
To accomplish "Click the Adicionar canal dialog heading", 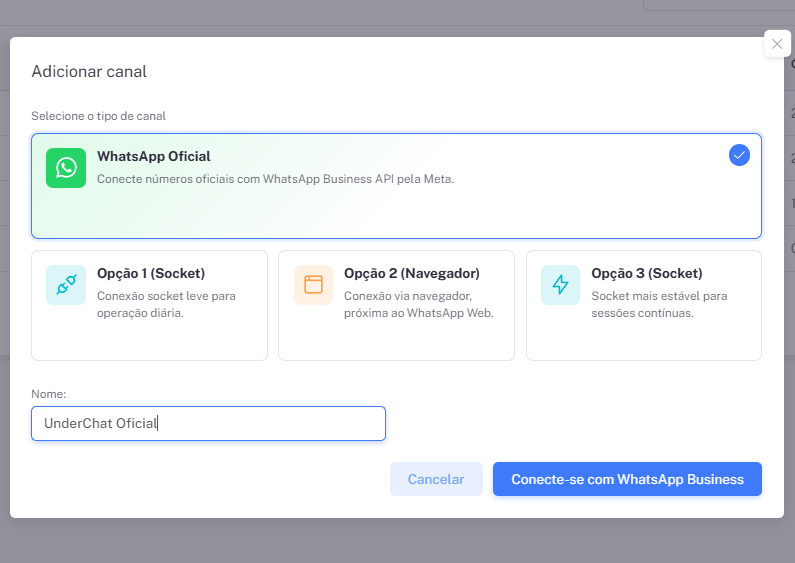I will (89, 72).
